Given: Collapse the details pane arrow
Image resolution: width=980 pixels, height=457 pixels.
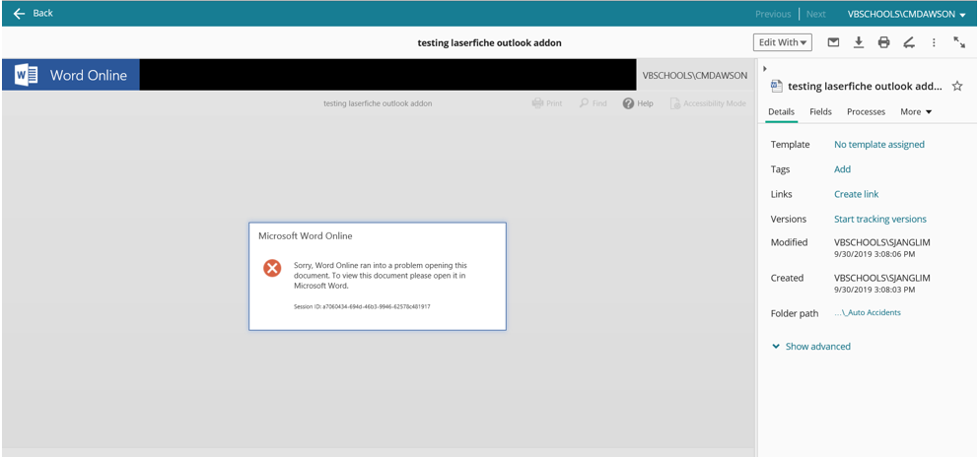Looking at the screenshot, I should click(765, 68).
